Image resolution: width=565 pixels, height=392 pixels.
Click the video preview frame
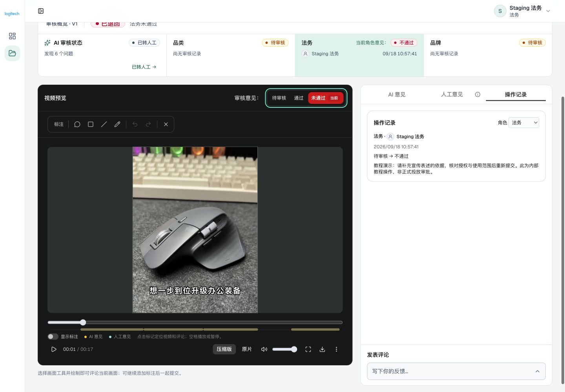point(195,230)
